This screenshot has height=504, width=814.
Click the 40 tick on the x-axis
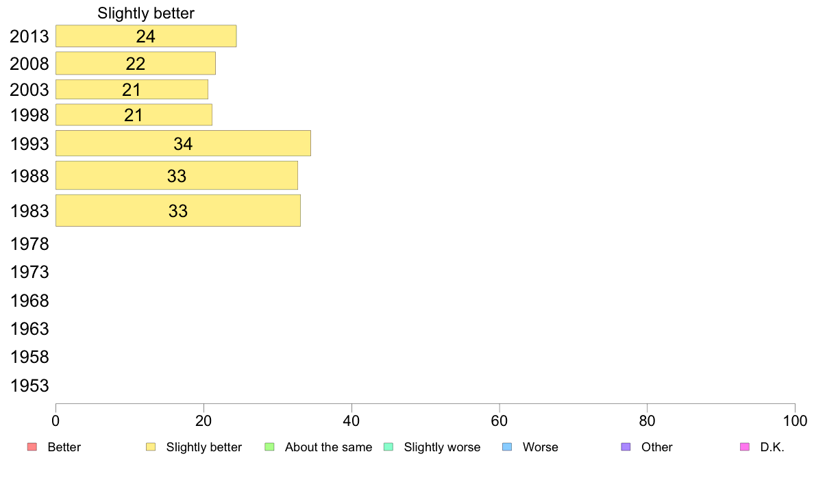coord(351,421)
